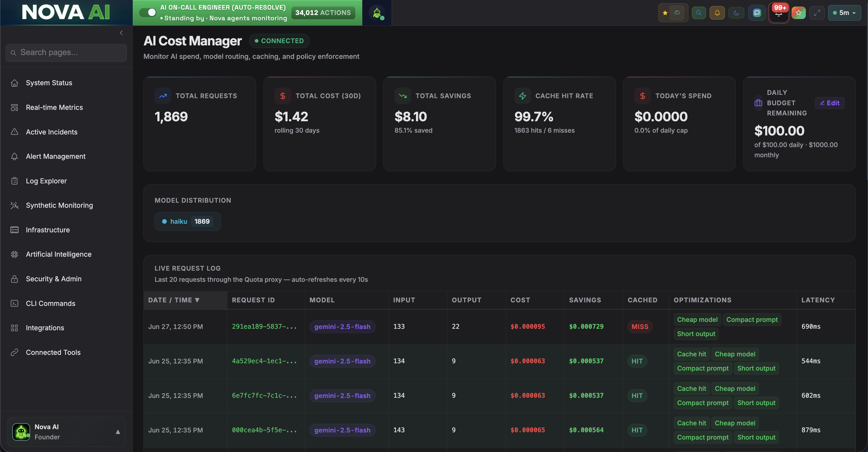Click the CLI Commands terminal icon
Viewport: 868px width, 452px height.
click(x=14, y=303)
